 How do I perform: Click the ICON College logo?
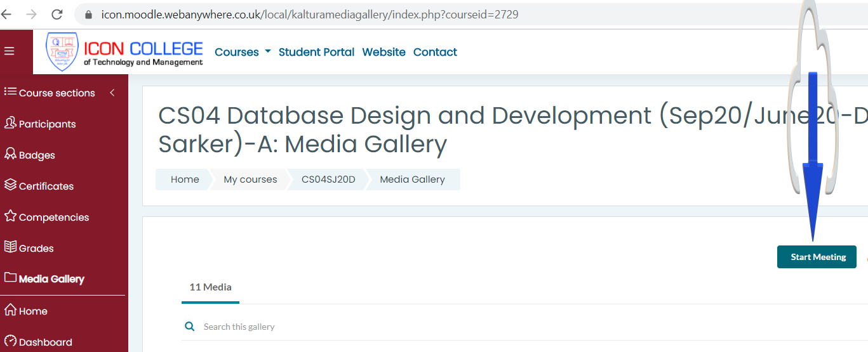point(124,52)
